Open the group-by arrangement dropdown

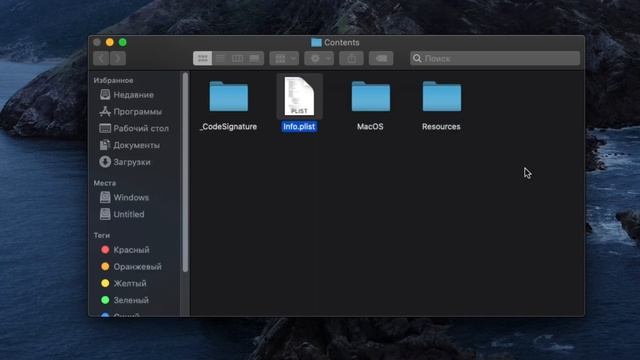click(x=284, y=58)
